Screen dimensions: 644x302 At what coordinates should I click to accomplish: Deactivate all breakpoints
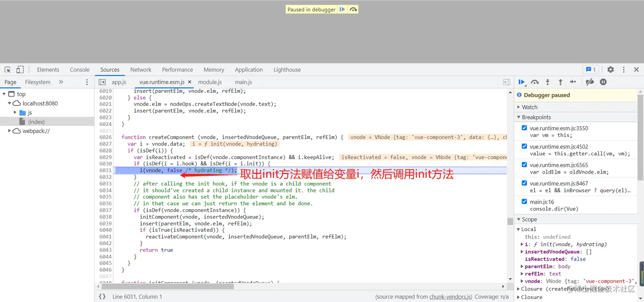tap(590, 82)
